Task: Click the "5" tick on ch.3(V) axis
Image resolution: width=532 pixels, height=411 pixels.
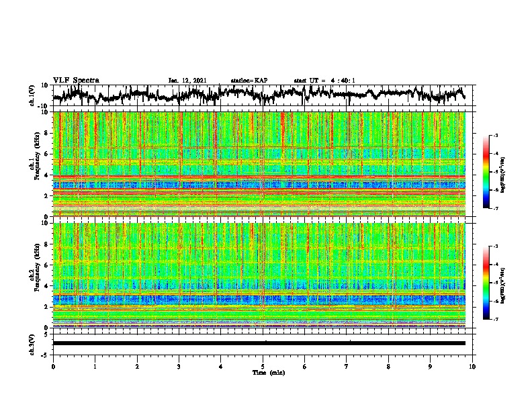Action: click(46, 334)
